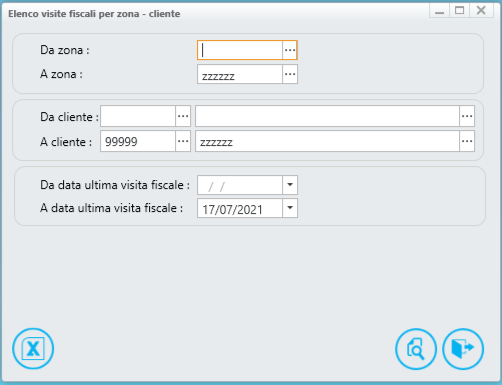This screenshot has width=502, height=385.
Task: Click the 'Da zona :' label
Action: (65, 50)
